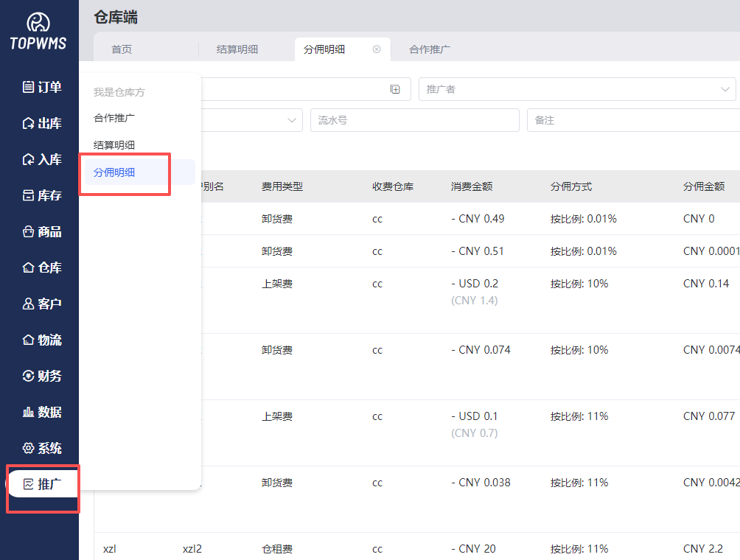Open the 财务 sidebar menu
Screen dimensions: 740x560
(41, 376)
